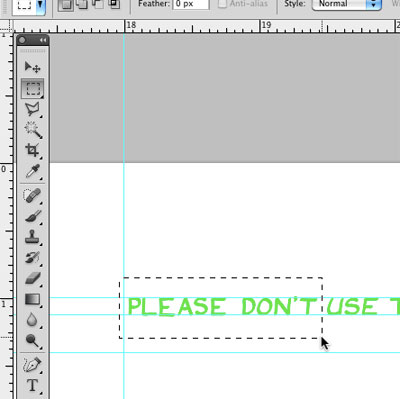Image resolution: width=400 pixels, height=399 pixels.
Task: Choose Intersect with selection mode
Action: 114,4
